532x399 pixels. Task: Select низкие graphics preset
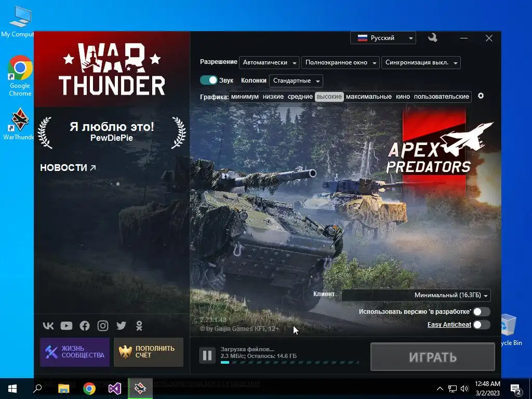click(x=273, y=97)
